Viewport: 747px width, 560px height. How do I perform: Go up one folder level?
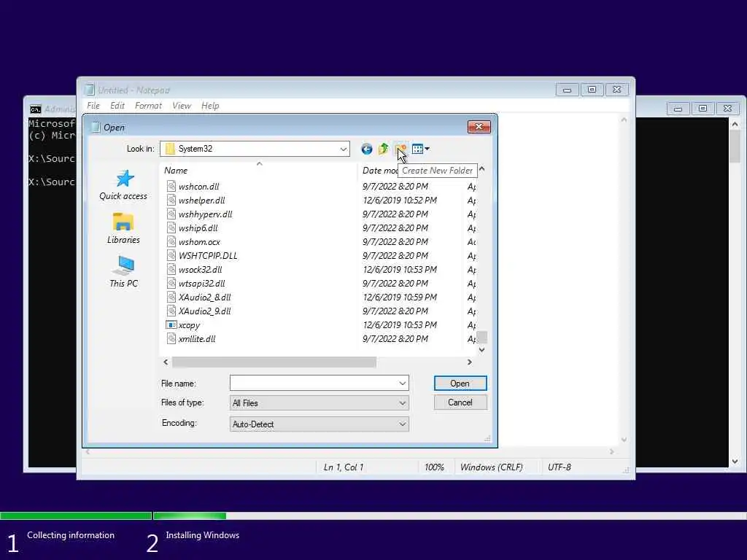click(384, 149)
